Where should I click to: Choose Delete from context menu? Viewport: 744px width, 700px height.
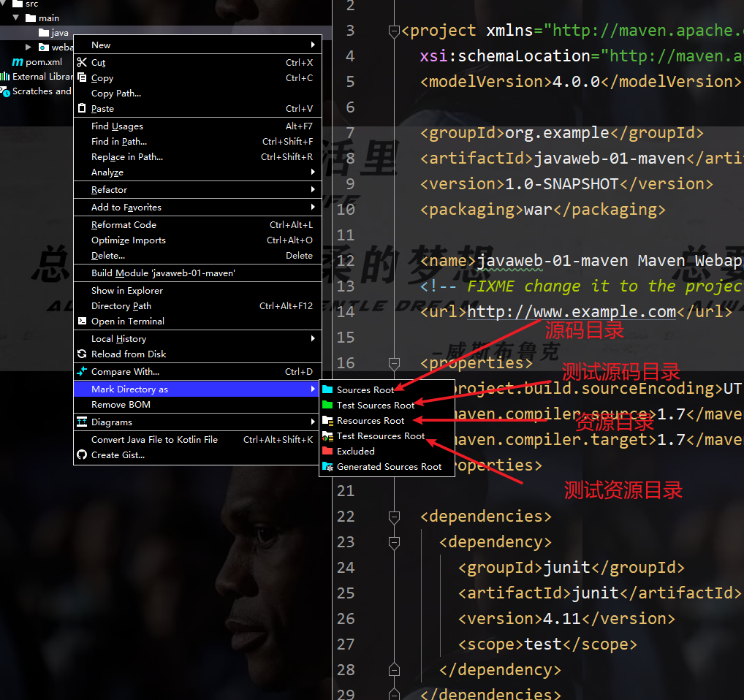pyautogui.click(x=198, y=255)
